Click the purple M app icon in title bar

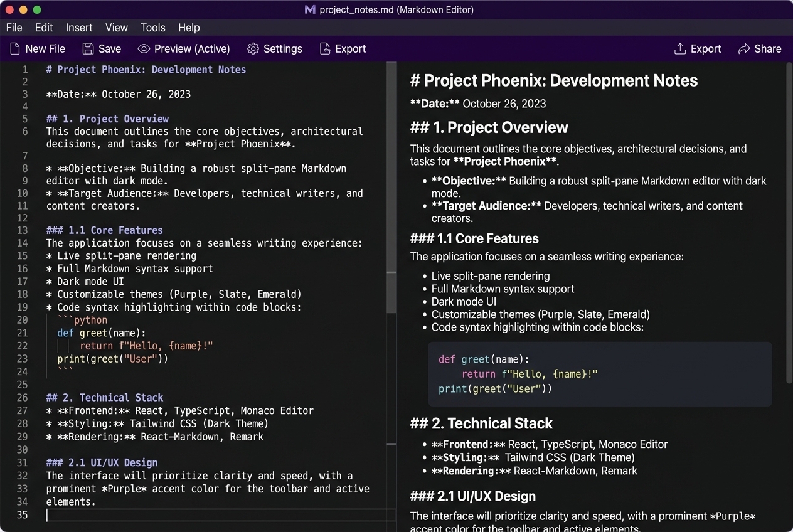309,9
